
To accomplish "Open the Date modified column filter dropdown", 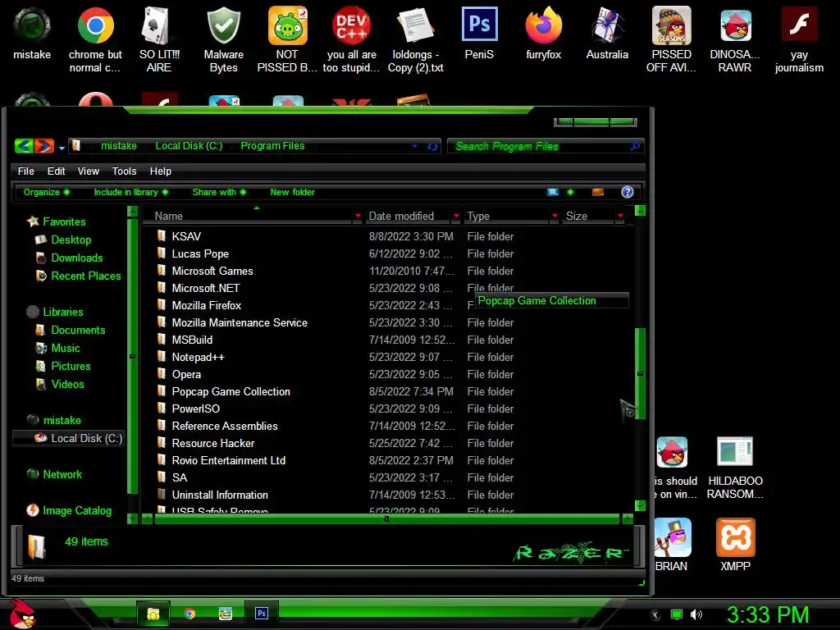I will click(456, 216).
